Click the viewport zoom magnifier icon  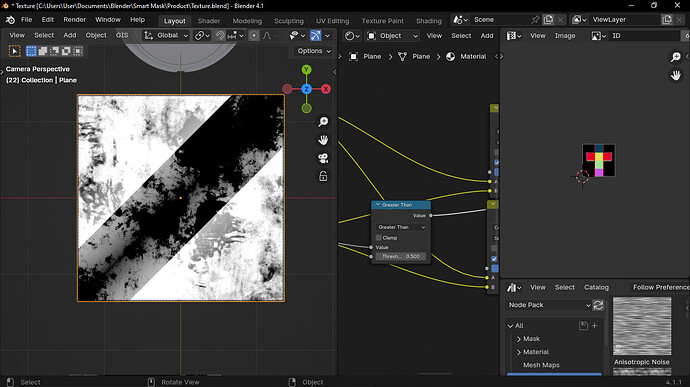click(323, 122)
